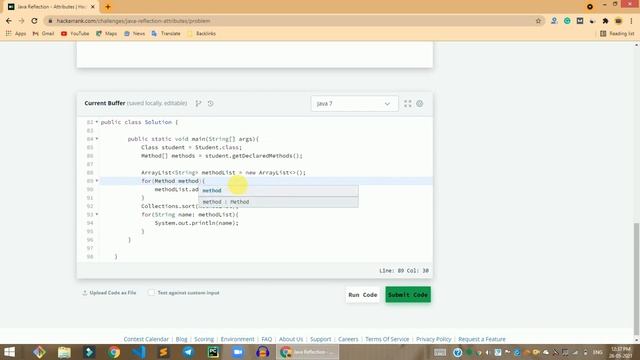Open the About Us footer link

coord(291,339)
